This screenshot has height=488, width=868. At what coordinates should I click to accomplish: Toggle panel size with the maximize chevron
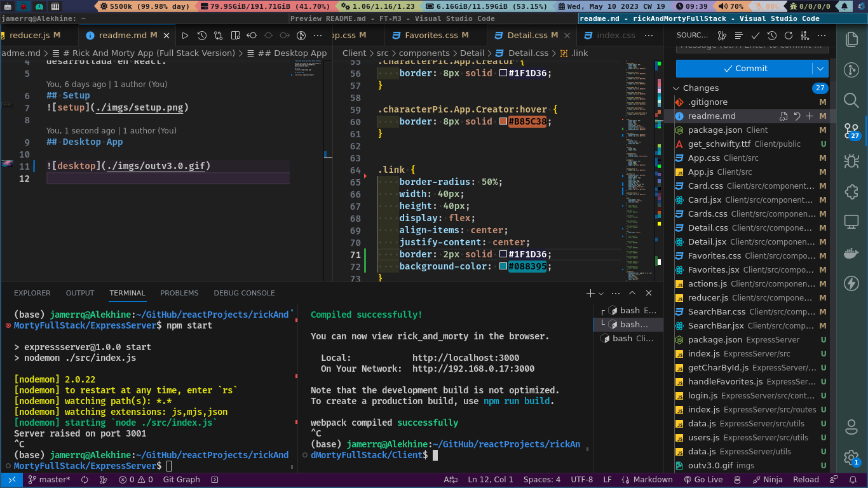point(632,293)
